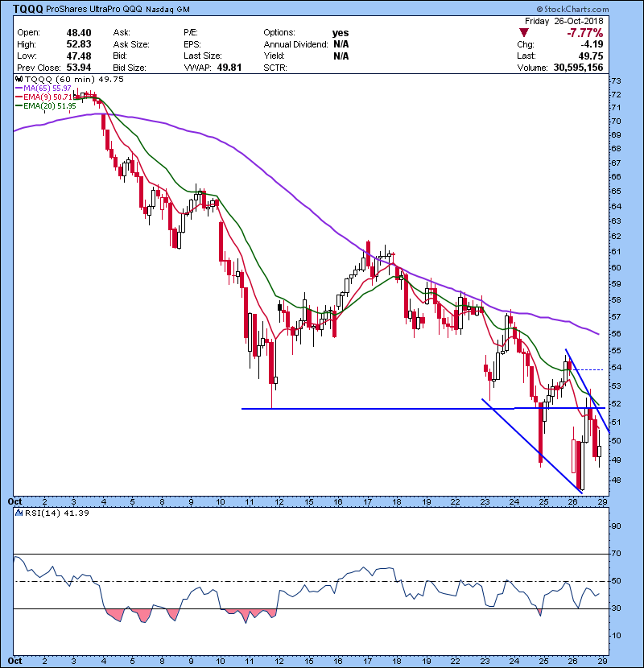Image resolution: width=644 pixels, height=668 pixels.
Task: Click the ProShares UltraPro QQQ fund name
Action: (x=93, y=10)
